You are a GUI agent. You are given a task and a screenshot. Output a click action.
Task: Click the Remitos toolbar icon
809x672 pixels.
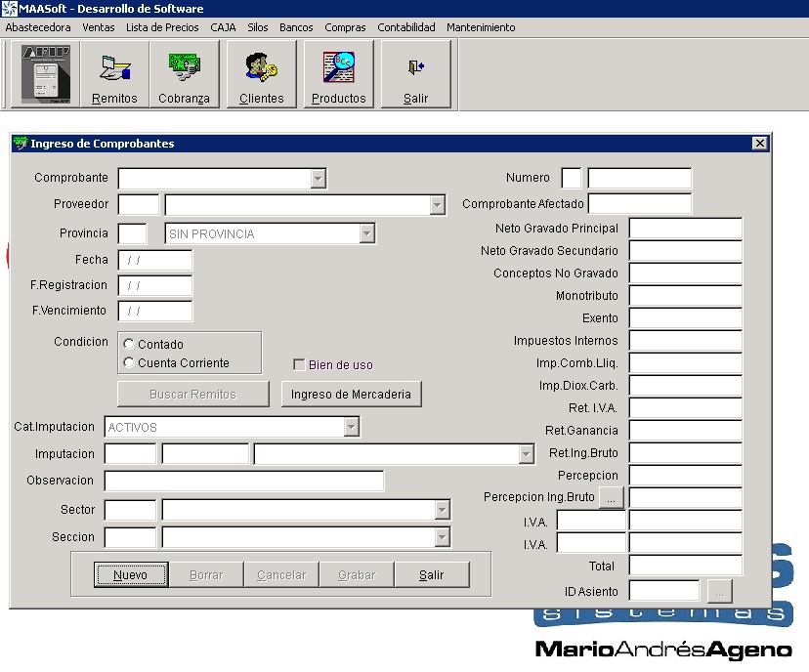[x=114, y=75]
